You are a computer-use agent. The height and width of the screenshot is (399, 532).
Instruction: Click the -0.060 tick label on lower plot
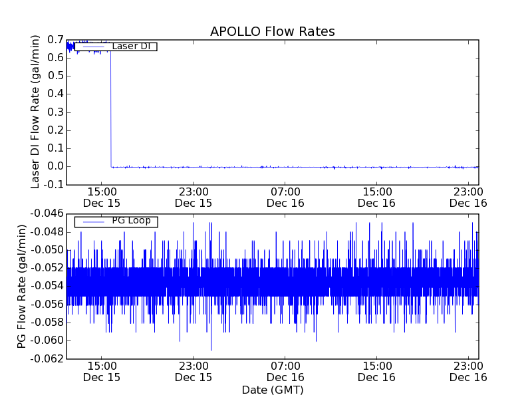point(47,340)
